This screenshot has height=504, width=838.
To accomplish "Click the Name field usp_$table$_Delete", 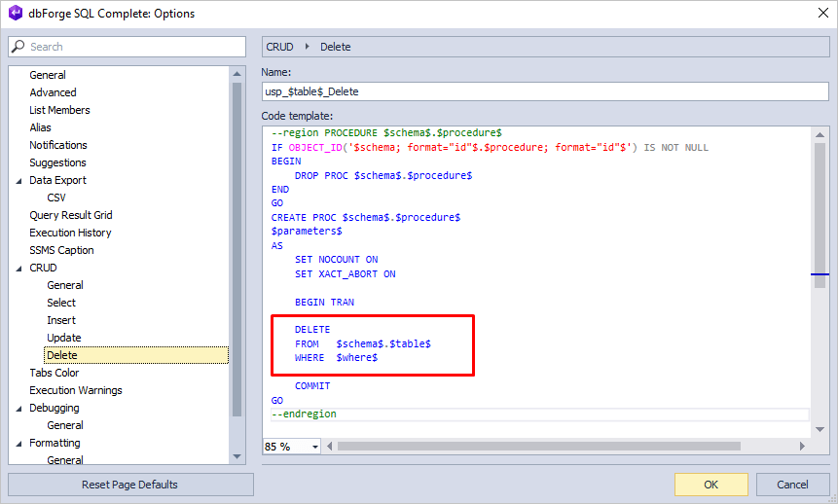I will pos(545,91).
